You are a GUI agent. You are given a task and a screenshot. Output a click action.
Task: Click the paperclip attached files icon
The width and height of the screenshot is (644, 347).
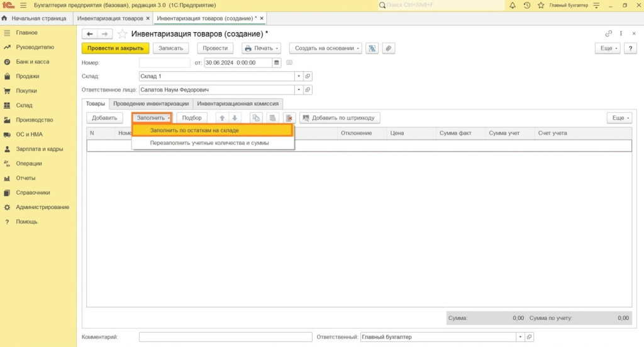tap(389, 48)
